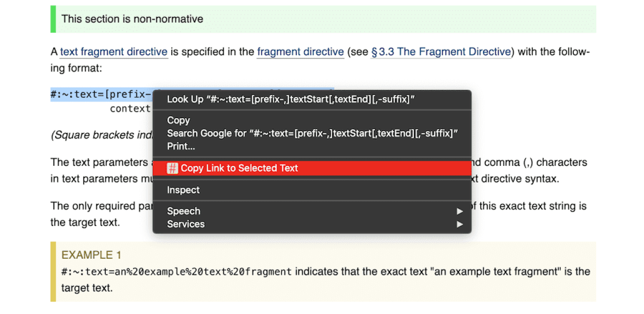Expand the Speech submenu arrow
Screen dimensions: 644x314
pyautogui.click(x=459, y=211)
